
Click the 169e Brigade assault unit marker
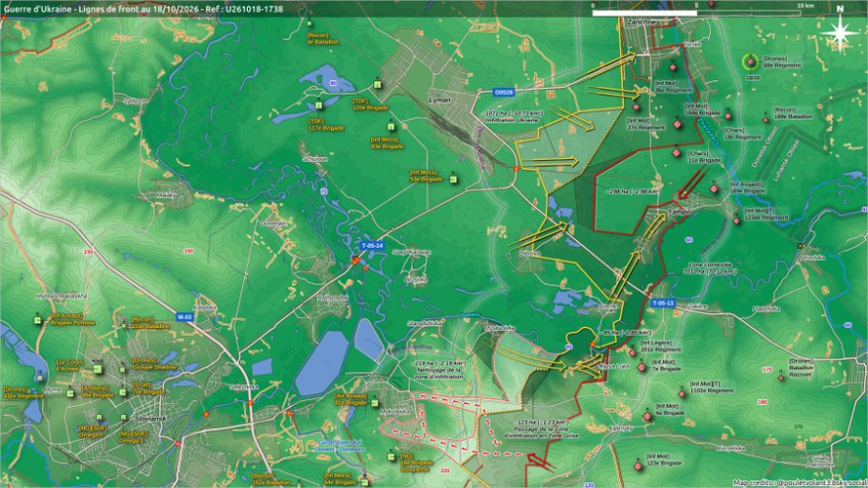(714, 189)
